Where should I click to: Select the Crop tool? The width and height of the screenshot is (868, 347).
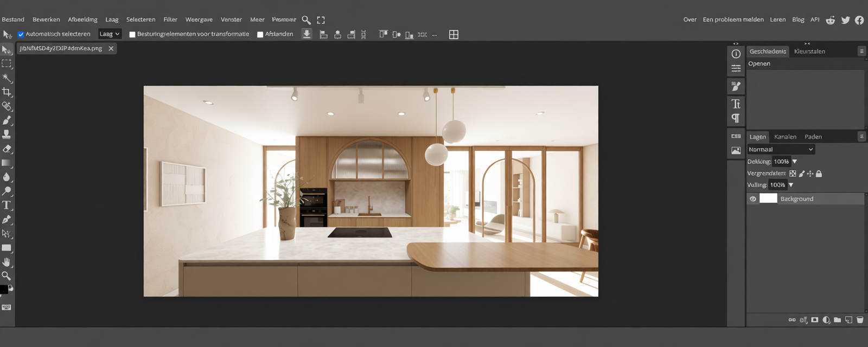7,92
